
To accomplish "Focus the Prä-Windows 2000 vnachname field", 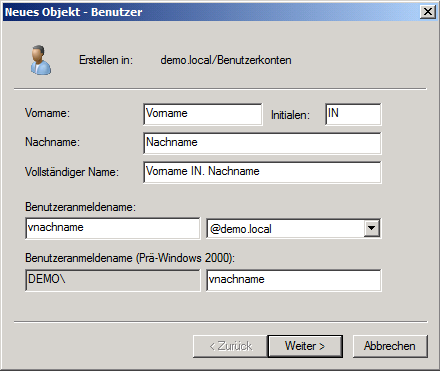I will point(294,280).
